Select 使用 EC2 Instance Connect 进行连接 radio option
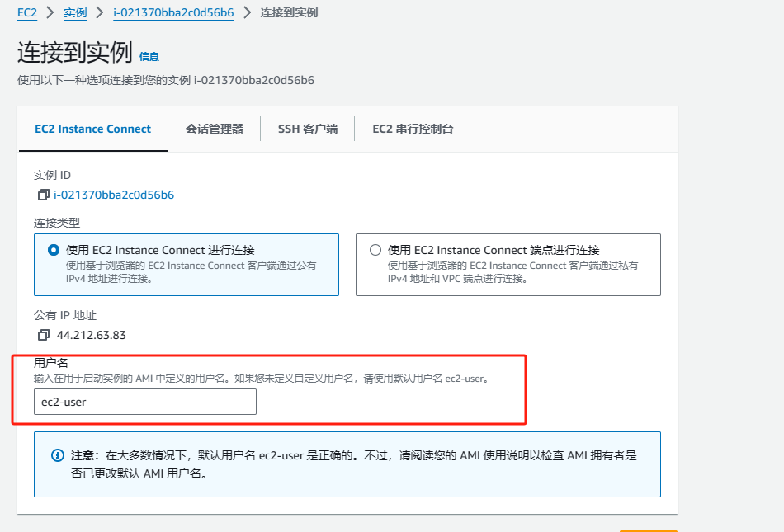 pyautogui.click(x=54, y=250)
